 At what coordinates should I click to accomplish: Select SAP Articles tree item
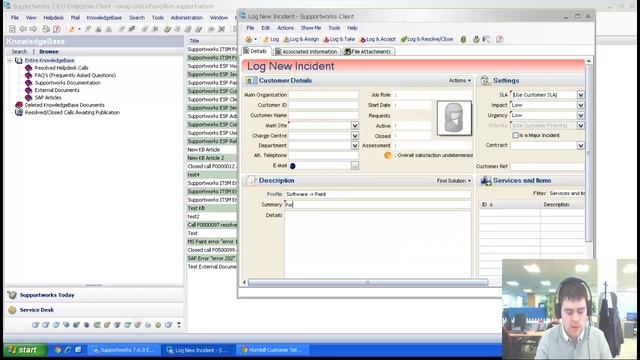coord(48,98)
